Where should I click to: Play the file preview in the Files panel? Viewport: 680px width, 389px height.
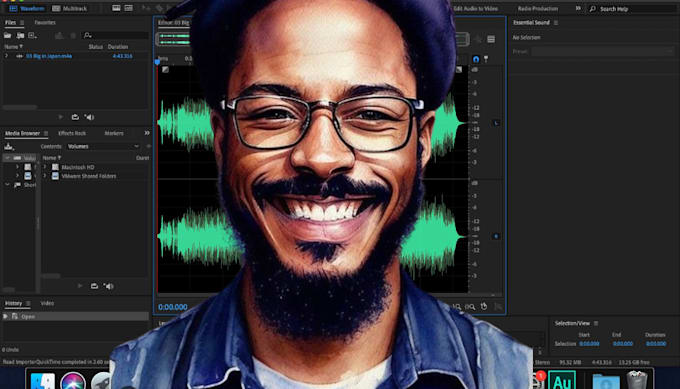click(60, 117)
